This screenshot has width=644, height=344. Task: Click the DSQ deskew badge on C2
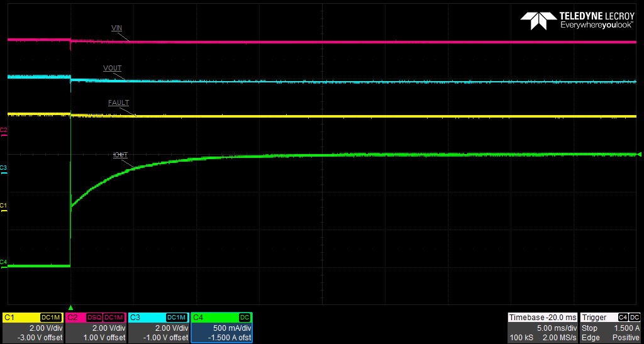(x=94, y=318)
